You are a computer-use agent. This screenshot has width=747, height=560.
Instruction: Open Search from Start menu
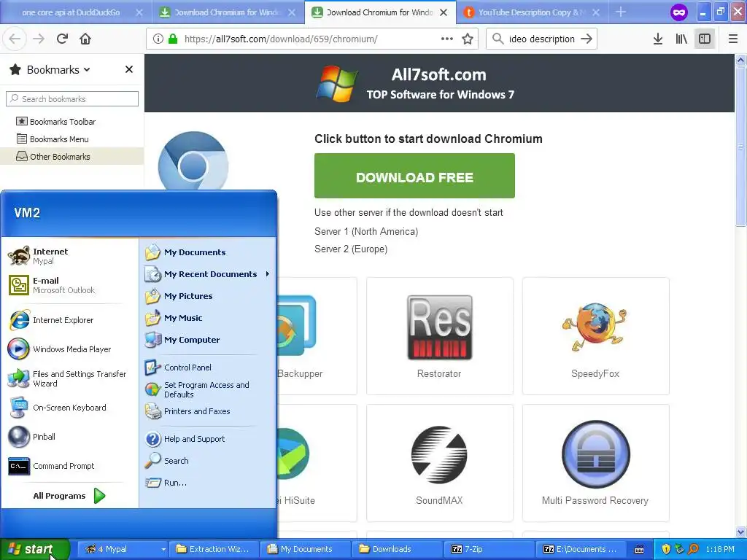(x=207, y=461)
